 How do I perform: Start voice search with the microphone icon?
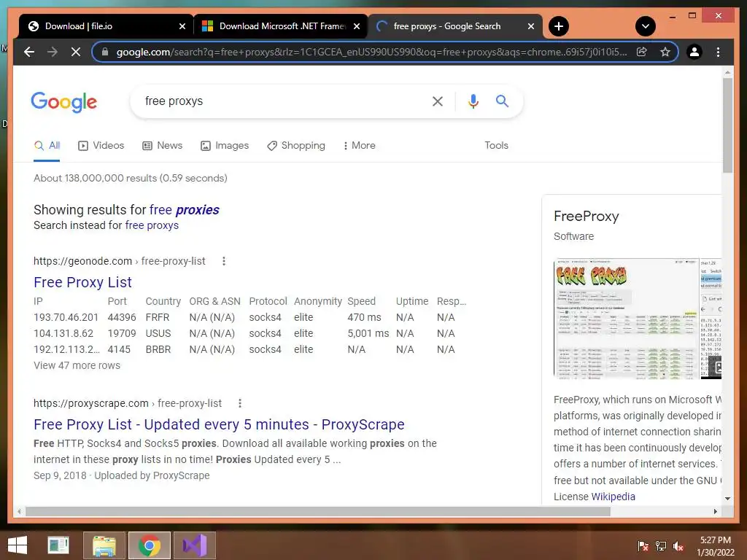click(x=473, y=101)
